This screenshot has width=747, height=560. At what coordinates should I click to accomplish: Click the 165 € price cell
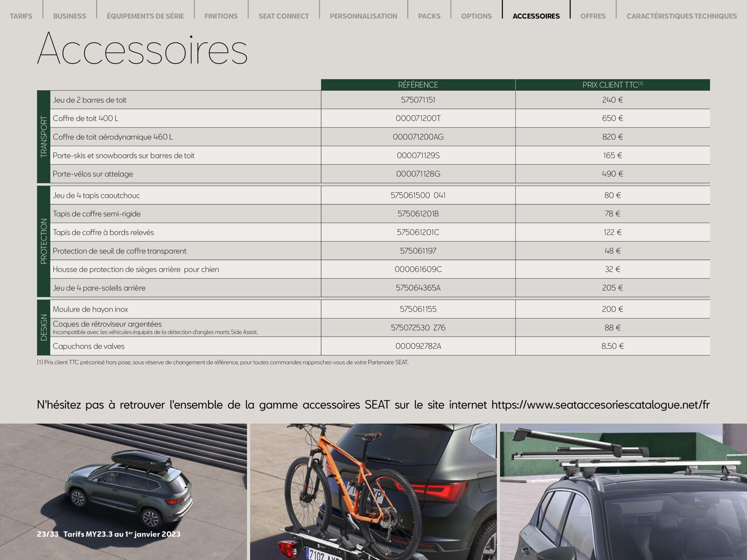click(x=613, y=155)
